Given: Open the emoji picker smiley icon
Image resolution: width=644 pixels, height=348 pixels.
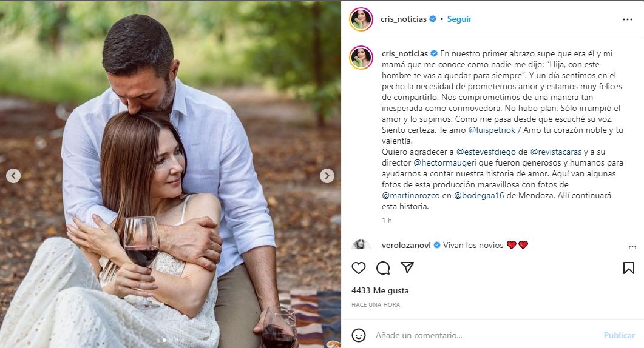Looking at the screenshot, I should pos(359,335).
